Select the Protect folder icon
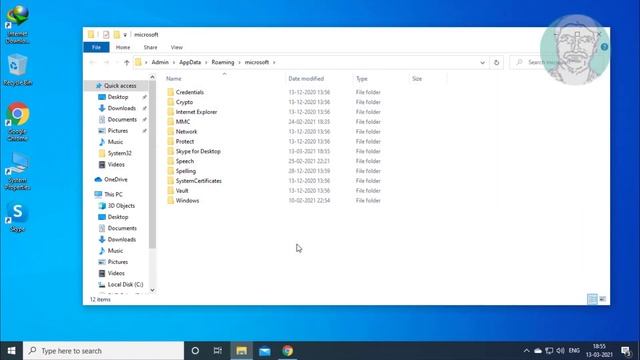The width and height of the screenshot is (640, 360). [171, 141]
